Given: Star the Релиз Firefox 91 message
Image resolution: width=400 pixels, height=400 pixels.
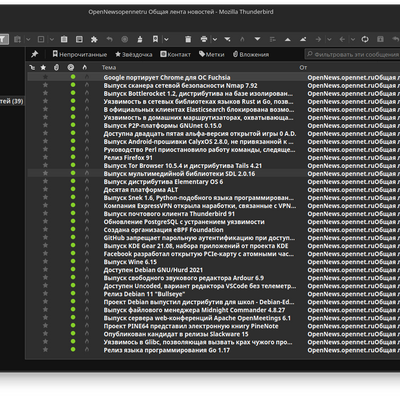Looking at the screenshot, I should click(x=45, y=157).
